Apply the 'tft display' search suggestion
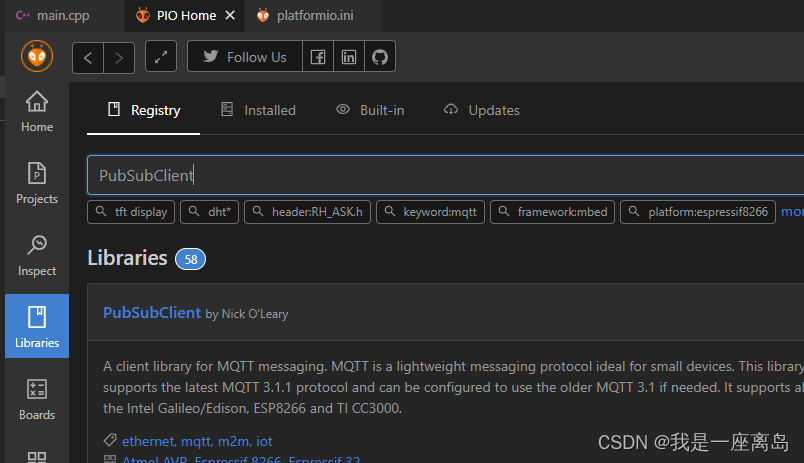The width and height of the screenshot is (804, 463). point(131,212)
